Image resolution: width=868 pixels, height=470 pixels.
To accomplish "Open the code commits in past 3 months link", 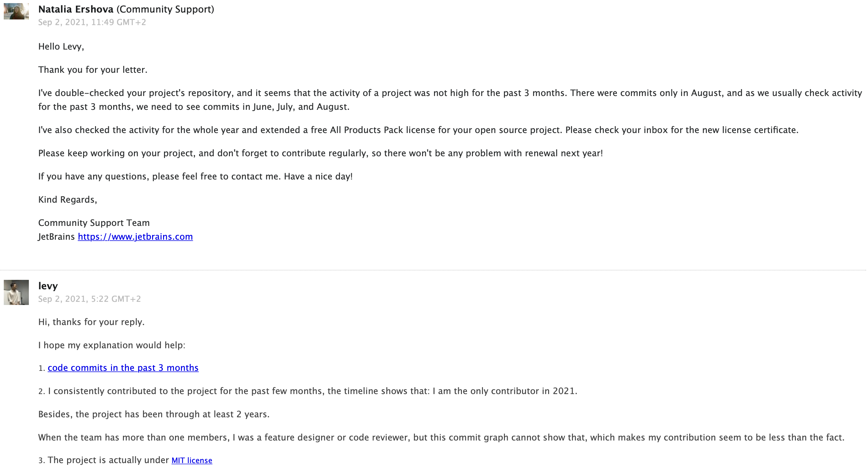I will pyautogui.click(x=123, y=367).
